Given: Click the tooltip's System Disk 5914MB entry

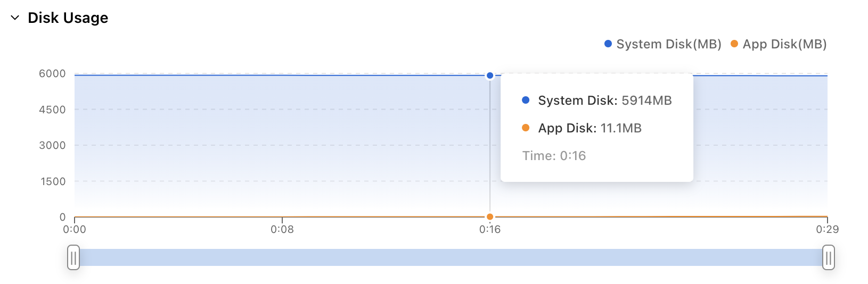Looking at the screenshot, I should [604, 101].
